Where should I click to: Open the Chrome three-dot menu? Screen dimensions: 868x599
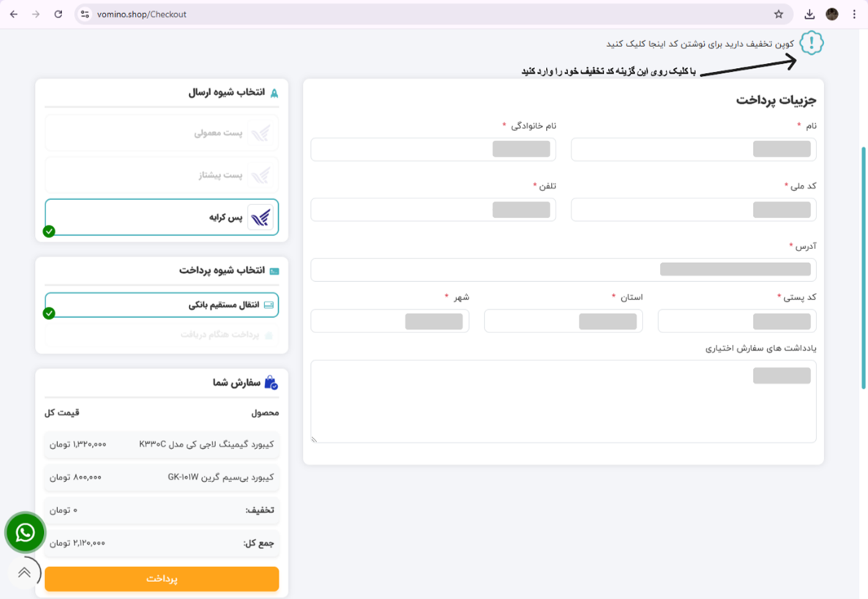(x=854, y=14)
